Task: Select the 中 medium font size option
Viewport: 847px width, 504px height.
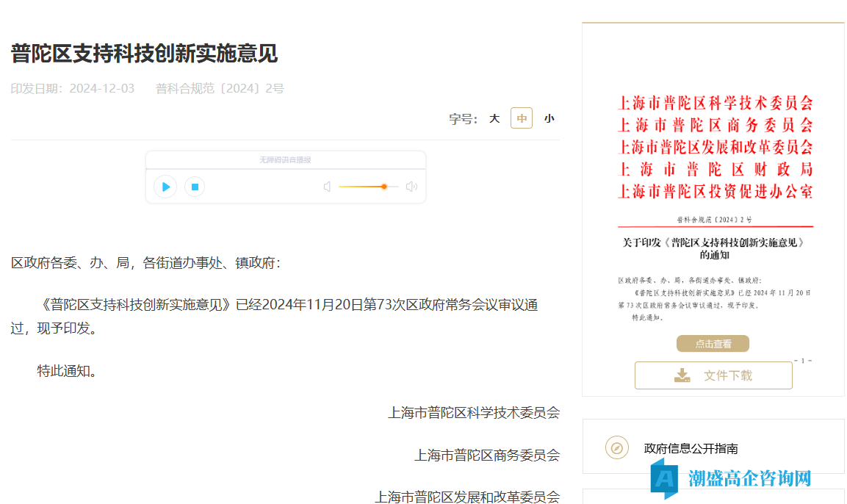Action: click(x=522, y=118)
